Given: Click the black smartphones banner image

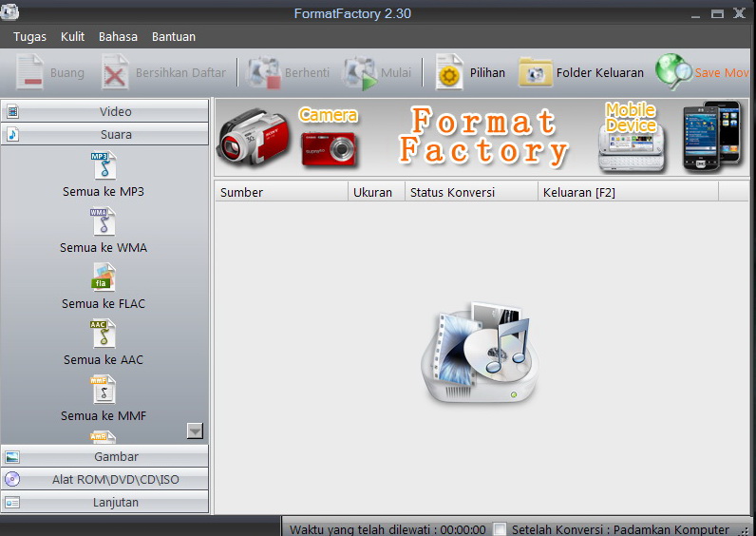Looking at the screenshot, I should click(x=711, y=136).
